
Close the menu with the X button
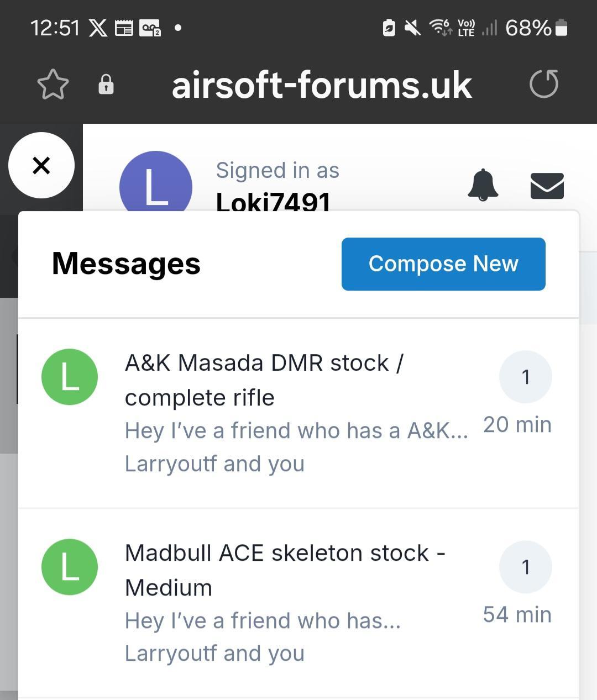coord(41,165)
